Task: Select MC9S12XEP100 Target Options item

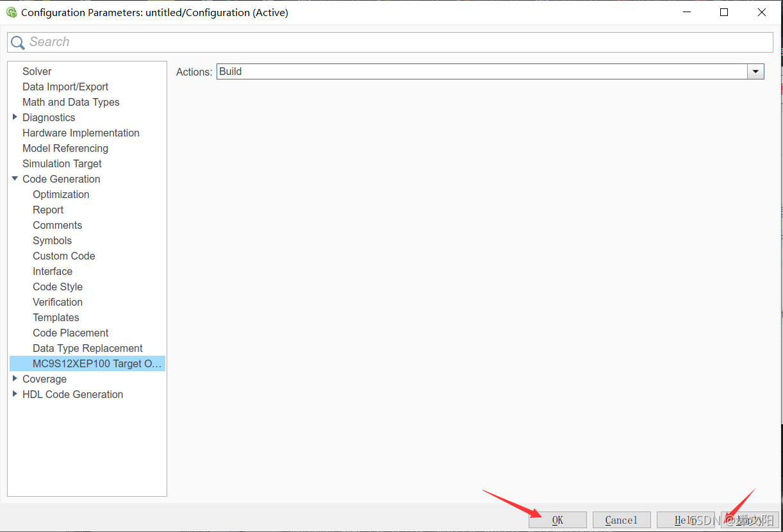Action: pyautogui.click(x=88, y=363)
